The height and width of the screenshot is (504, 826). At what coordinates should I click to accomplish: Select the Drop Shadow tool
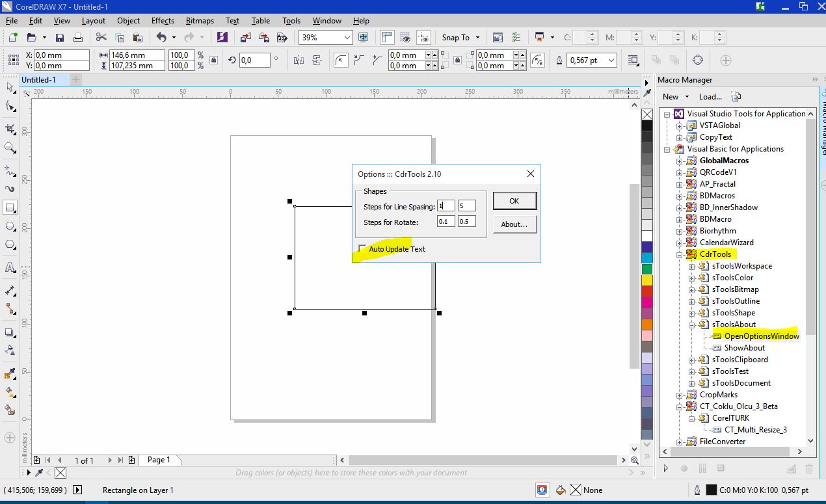(x=10, y=332)
